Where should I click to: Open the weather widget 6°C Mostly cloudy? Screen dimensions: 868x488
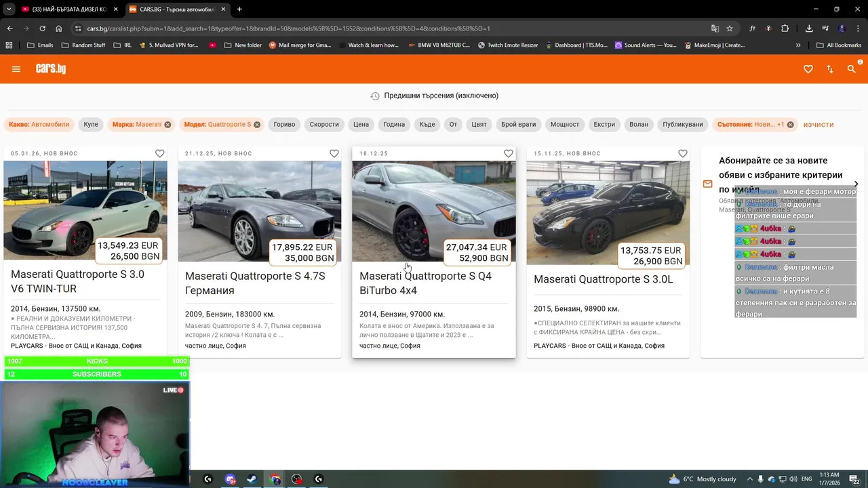pos(702,479)
